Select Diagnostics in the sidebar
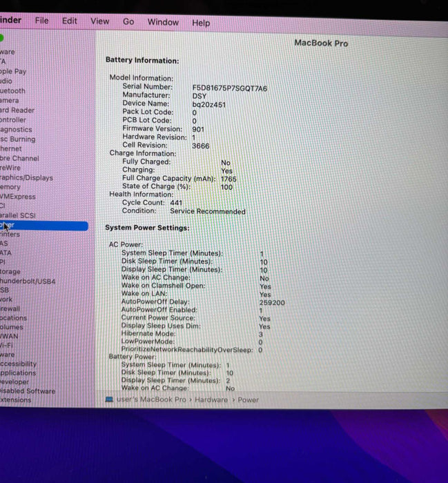448x483 pixels. (x=16, y=130)
